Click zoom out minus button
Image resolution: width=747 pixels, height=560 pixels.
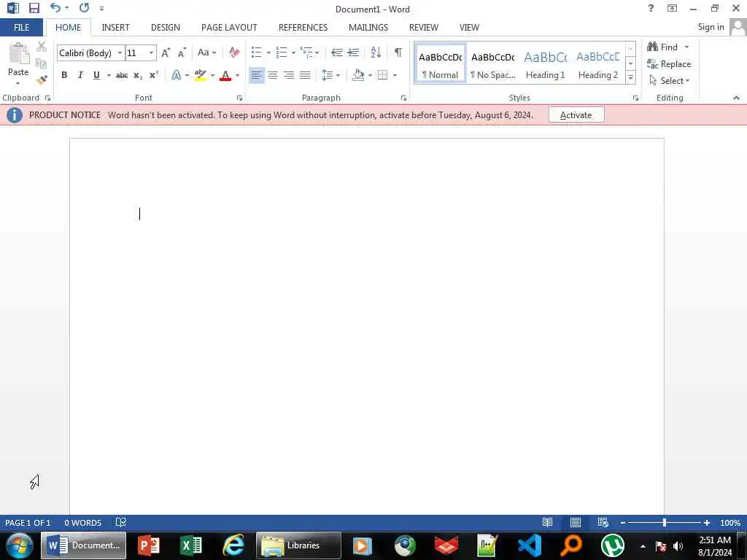(623, 523)
